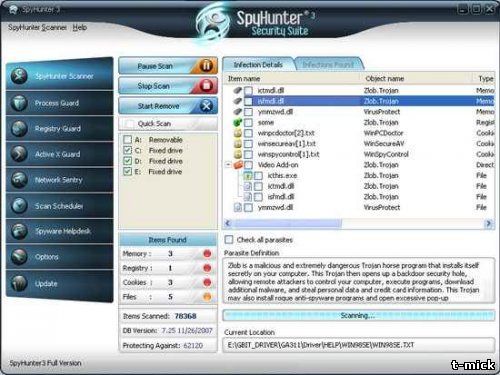Switch to Infection Details tab
The height and width of the screenshot is (375, 500).
(258, 65)
